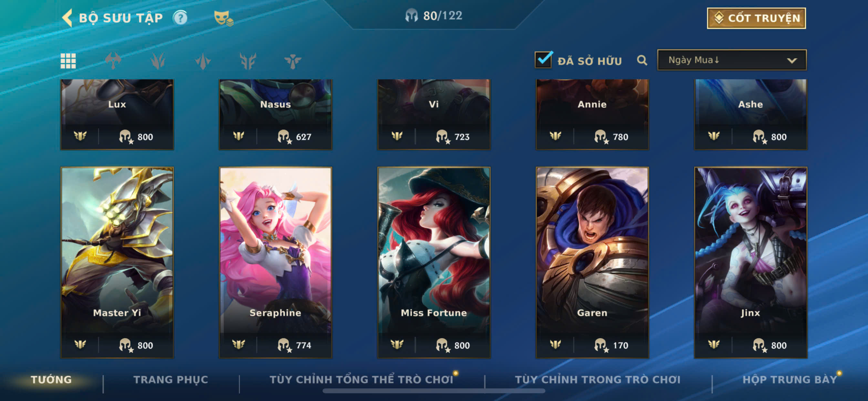
Task: Open Tùy Chỉnh Trong Trò Chơi tab
Action: tap(597, 379)
